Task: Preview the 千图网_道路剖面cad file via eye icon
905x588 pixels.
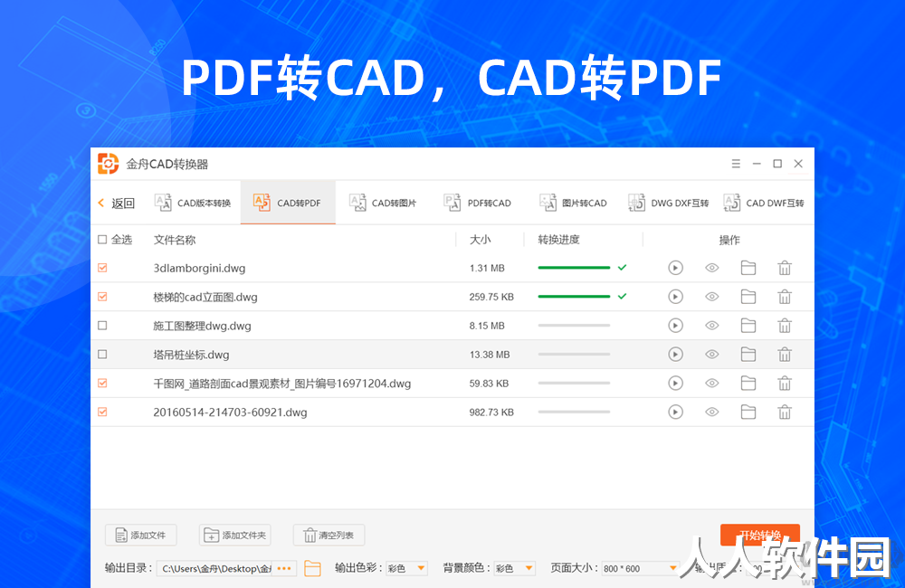Action: tap(711, 384)
